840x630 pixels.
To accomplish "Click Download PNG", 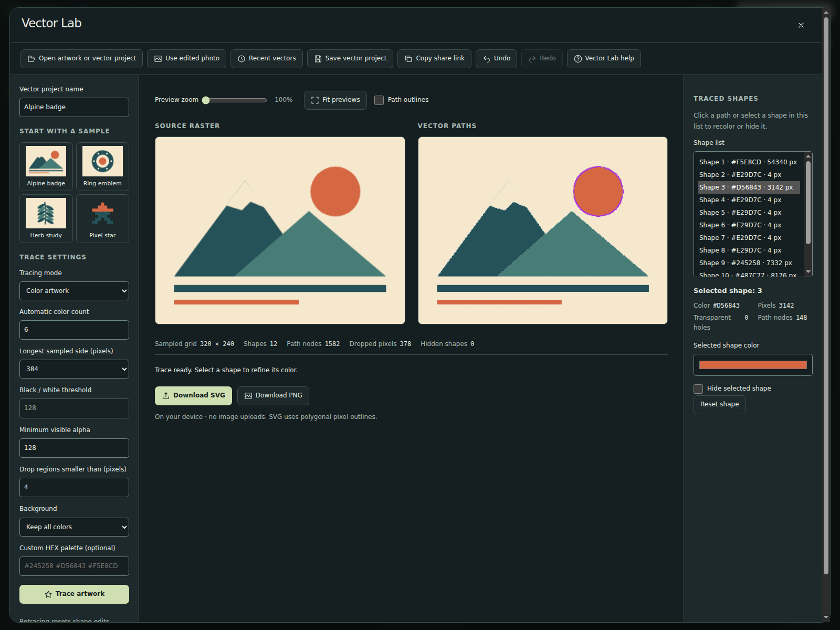I will 273,396.
